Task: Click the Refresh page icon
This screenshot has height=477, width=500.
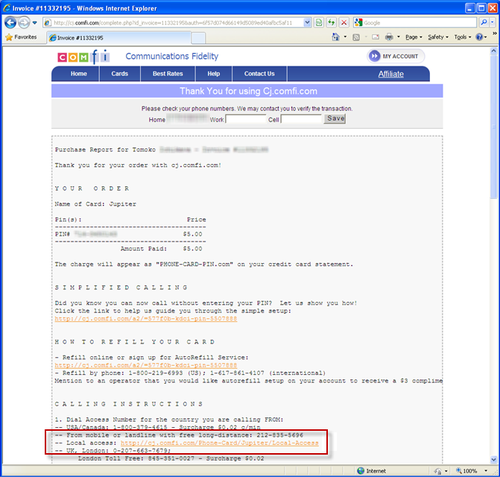Action: coord(331,23)
